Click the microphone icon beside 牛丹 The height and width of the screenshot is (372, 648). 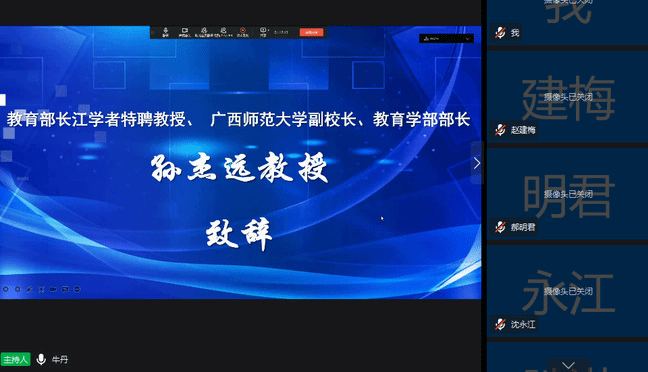pyautogui.click(x=41, y=359)
